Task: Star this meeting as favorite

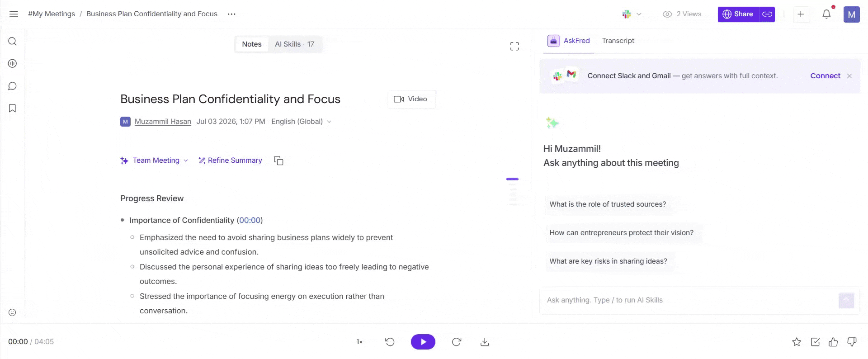Action: point(797,342)
